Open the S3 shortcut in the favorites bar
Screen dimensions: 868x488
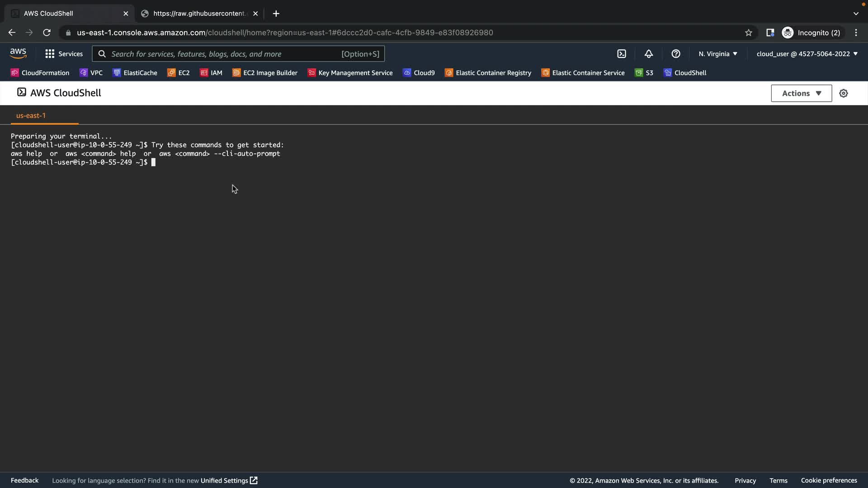pyautogui.click(x=644, y=73)
